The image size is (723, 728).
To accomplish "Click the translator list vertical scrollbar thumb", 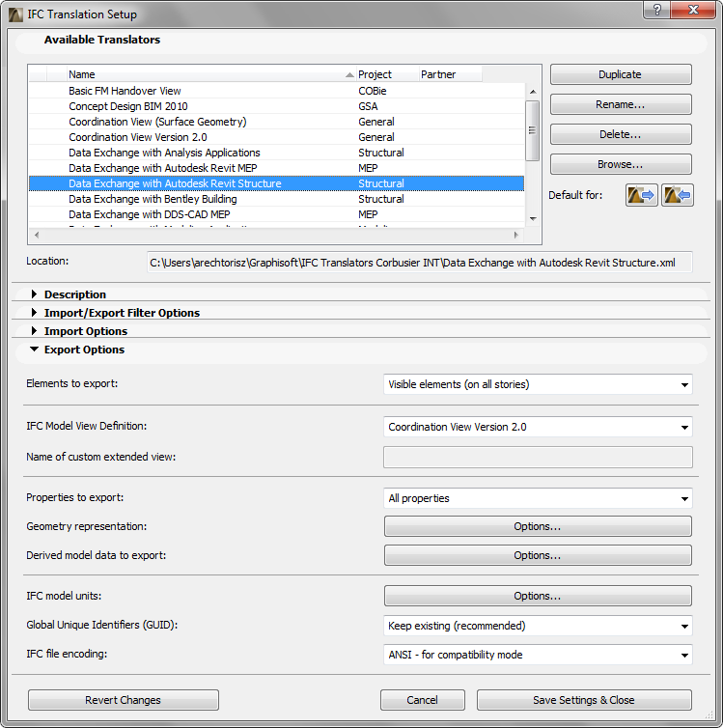I will pos(532,130).
